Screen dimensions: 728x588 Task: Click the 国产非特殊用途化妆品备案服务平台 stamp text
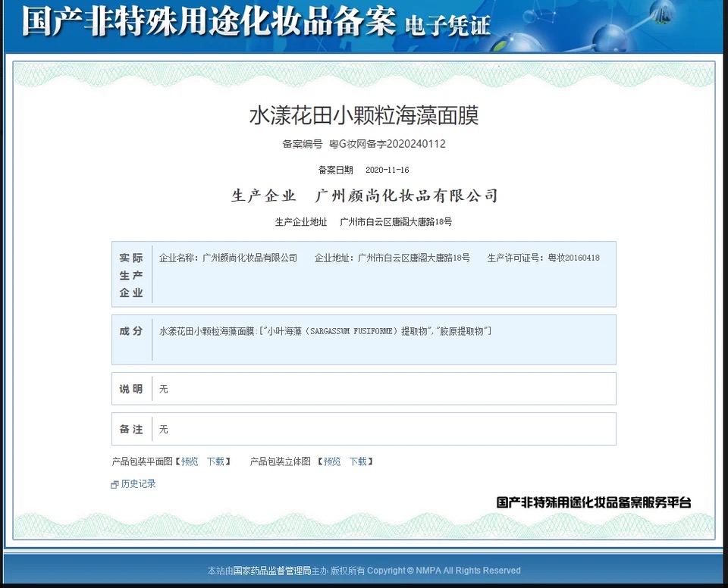[x=594, y=502]
